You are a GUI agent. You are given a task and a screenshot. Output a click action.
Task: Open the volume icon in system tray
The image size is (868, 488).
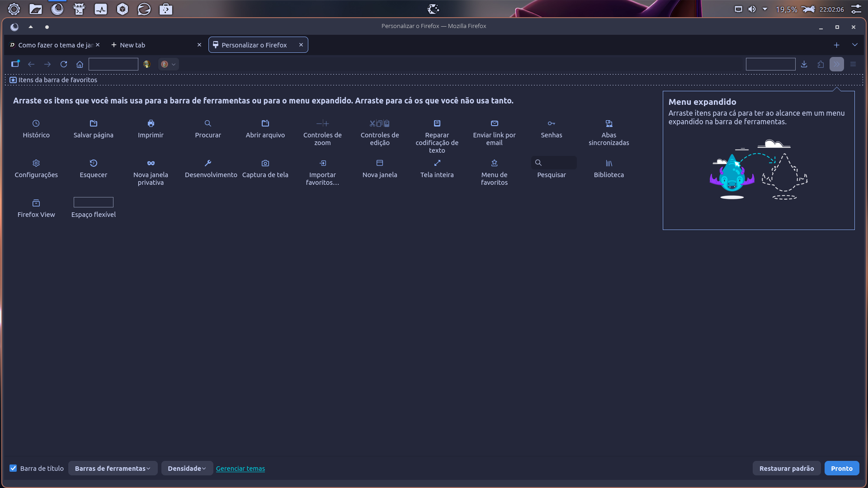752,9
